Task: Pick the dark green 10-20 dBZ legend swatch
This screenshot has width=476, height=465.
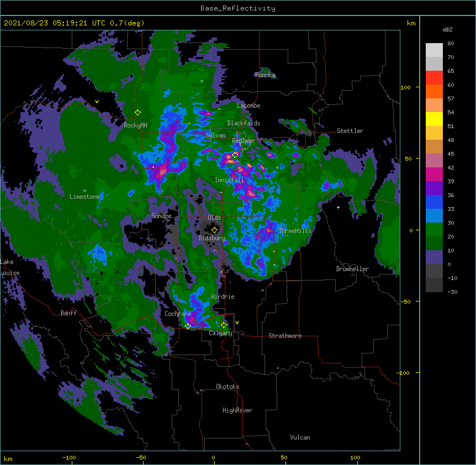Action: (x=434, y=244)
